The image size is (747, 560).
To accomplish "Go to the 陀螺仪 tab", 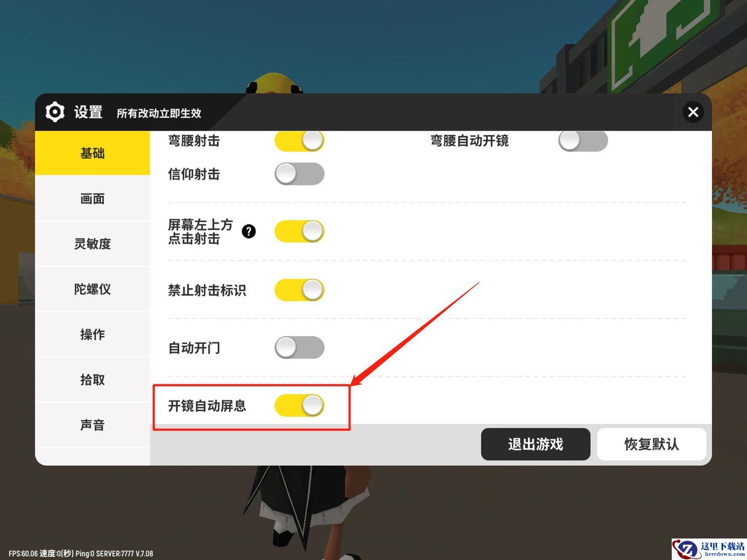I will pyautogui.click(x=92, y=289).
